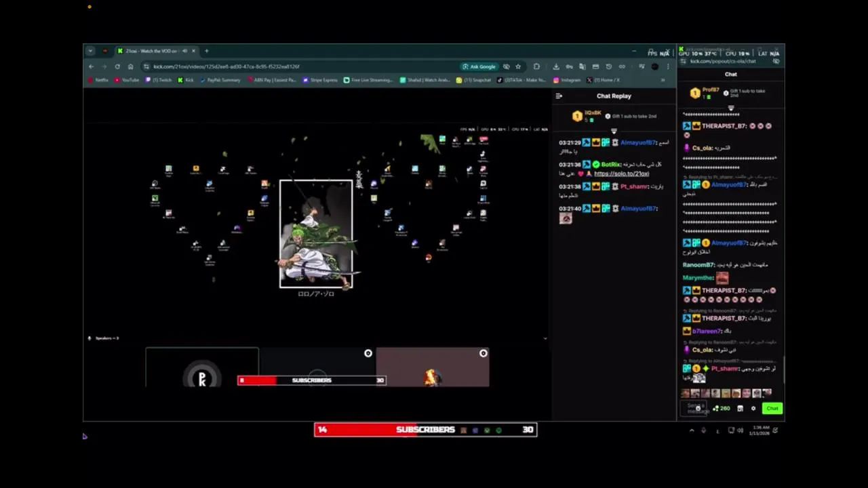Expand the popout chat leaderboard arrow
This screenshot has width=868, height=488.
tap(731, 108)
